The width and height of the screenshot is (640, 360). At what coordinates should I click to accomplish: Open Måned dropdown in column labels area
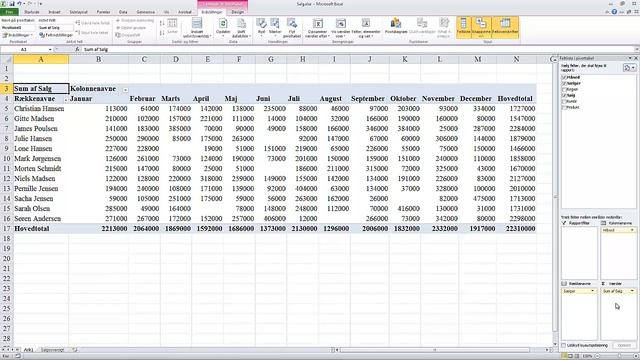coord(632,230)
